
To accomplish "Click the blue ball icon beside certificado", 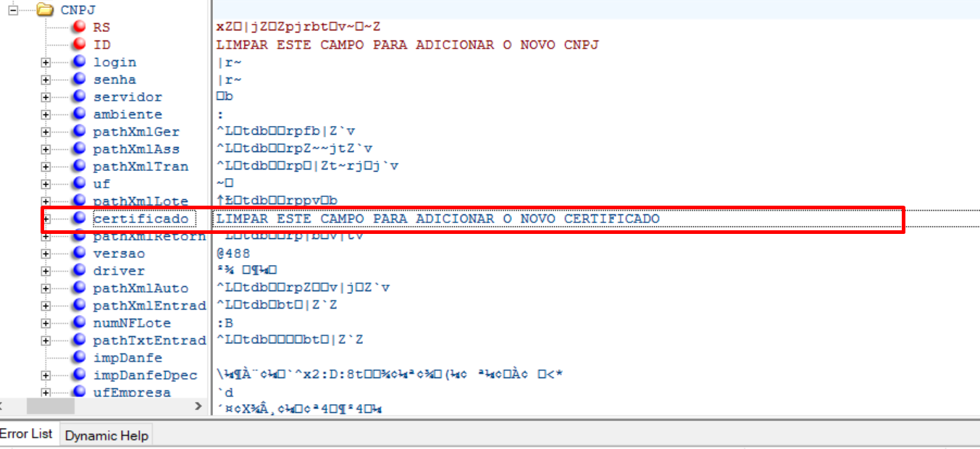I will [x=79, y=219].
